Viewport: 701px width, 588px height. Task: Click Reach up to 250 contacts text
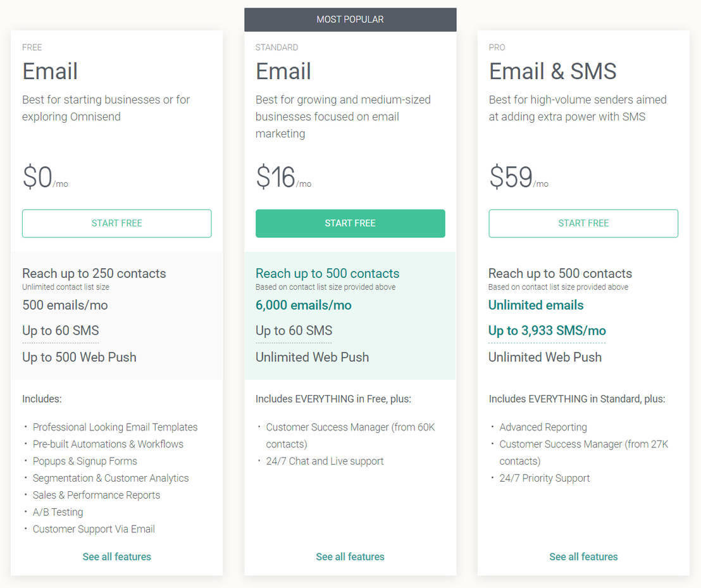94,273
